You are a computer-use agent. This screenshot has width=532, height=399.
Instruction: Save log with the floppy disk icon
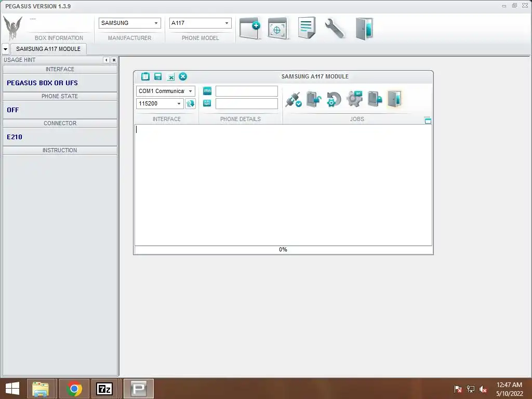tap(158, 76)
